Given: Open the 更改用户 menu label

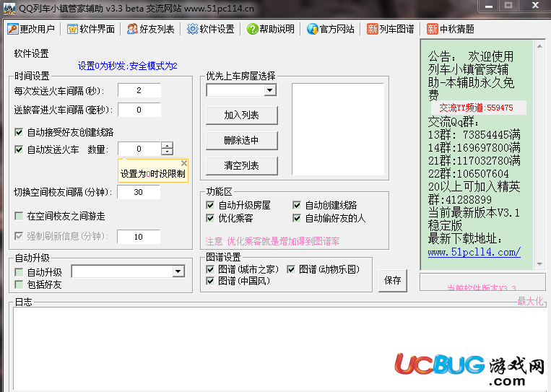Looking at the screenshot, I should [38, 29].
